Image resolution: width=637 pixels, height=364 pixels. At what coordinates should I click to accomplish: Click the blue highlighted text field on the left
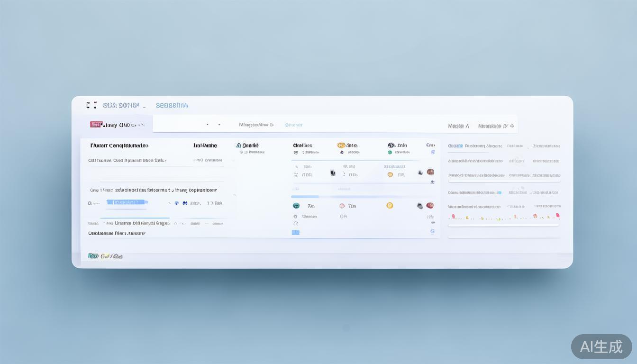pos(127,202)
